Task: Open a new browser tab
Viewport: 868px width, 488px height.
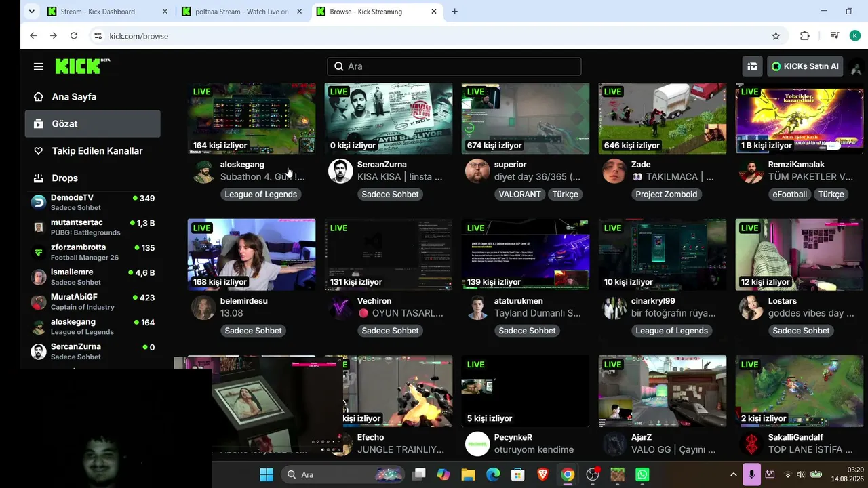Action: pos(454,12)
